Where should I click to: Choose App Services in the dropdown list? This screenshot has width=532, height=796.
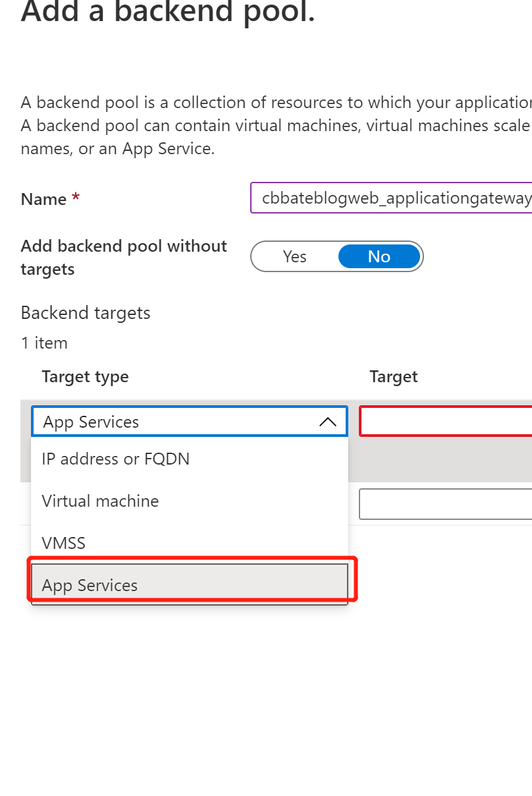pos(90,585)
